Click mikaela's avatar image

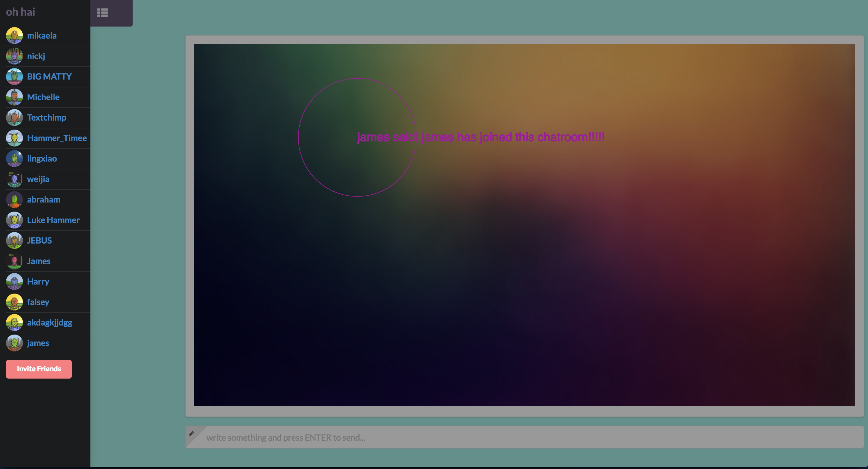pyautogui.click(x=14, y=35)
